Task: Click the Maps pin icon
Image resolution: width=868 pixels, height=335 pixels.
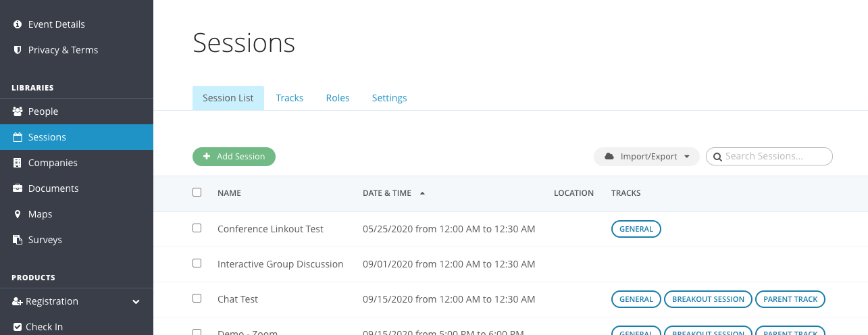Action: [18, 214]
